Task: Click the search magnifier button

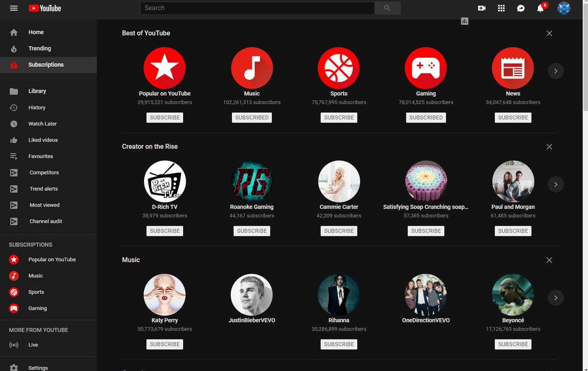Action: (x=388, y=8)
